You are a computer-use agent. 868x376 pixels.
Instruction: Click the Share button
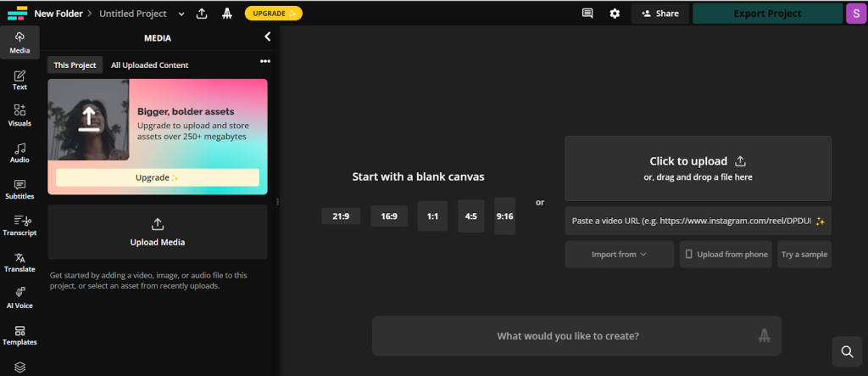pos(659,14)
